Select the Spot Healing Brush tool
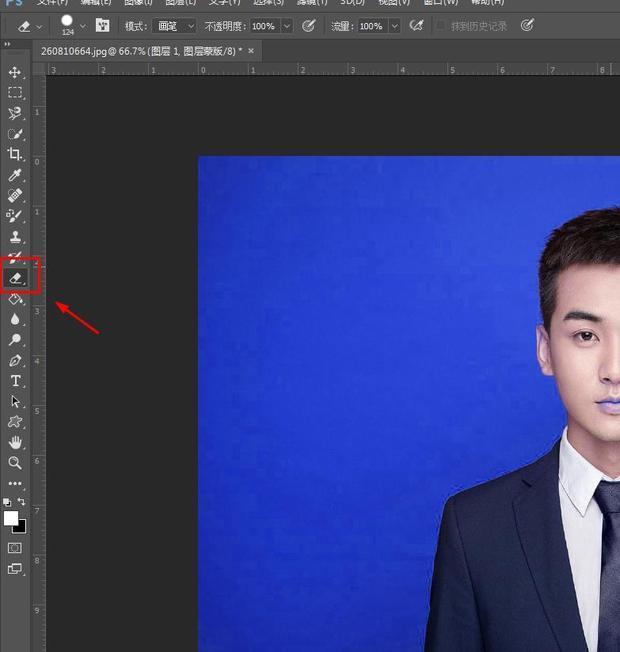620x652 pixels. click(x=15, y=195)
